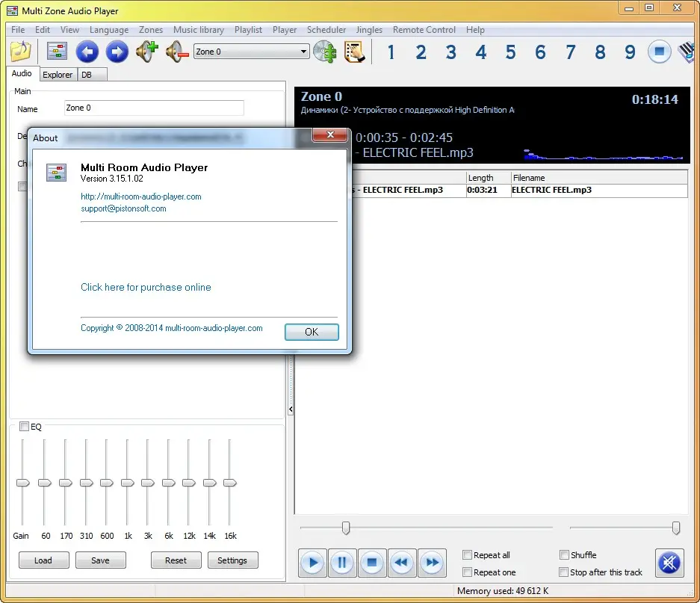Add a new zone with speaker-plus icon

pos(147,52)
